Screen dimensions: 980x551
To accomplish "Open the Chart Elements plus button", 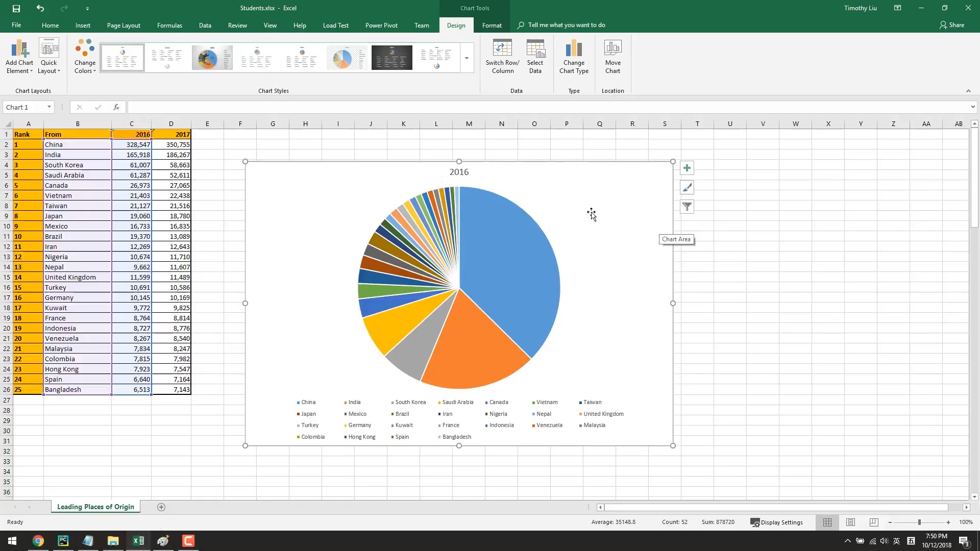I will click(687, 168).
